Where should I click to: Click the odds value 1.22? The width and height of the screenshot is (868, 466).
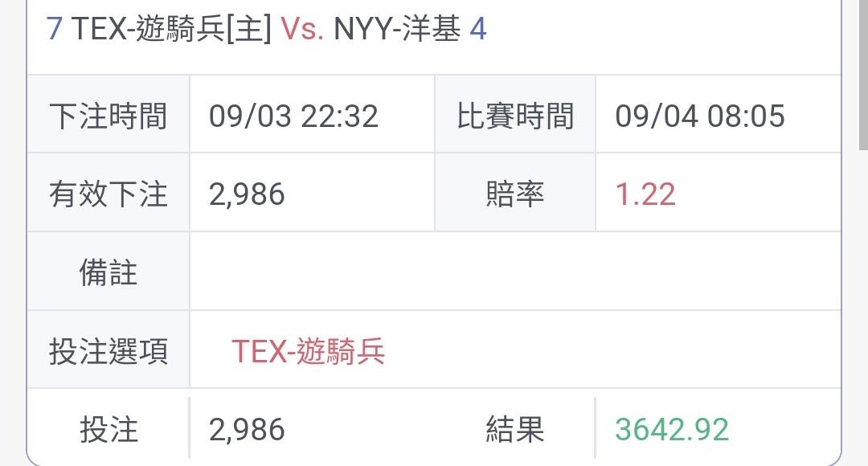click(645, 194)
